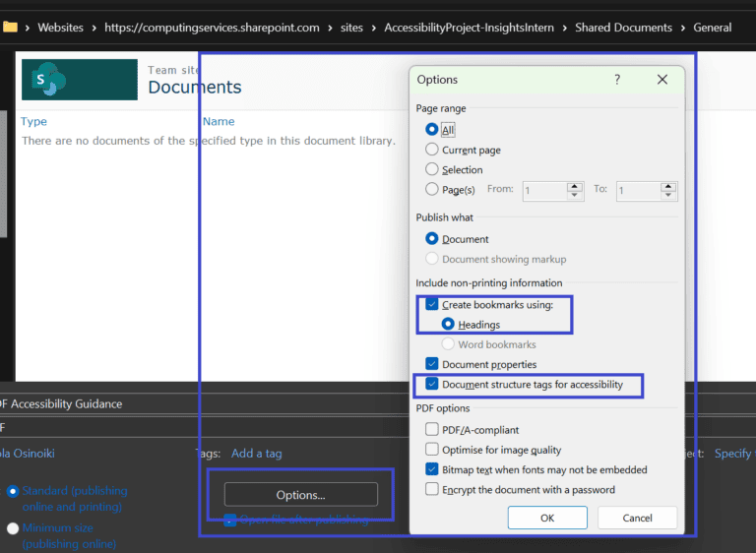
Task: Sort by the Name column header
Action: pos(219,121)
